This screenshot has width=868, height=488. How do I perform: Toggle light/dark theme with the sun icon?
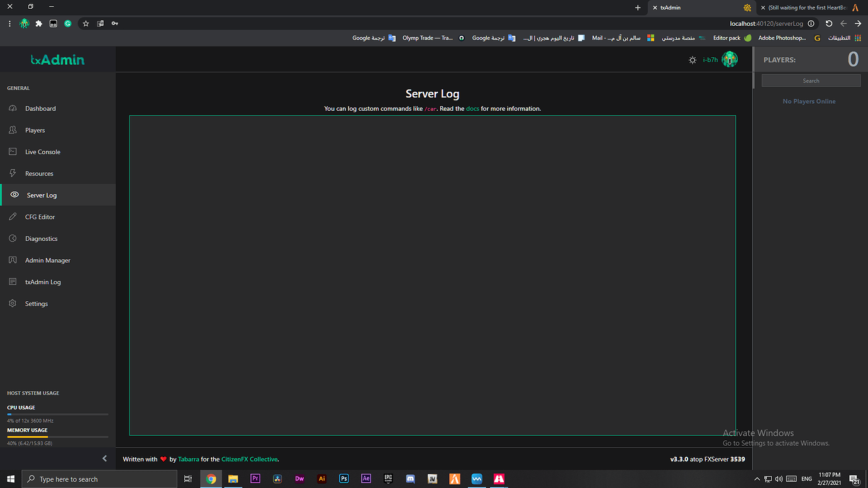pyautogui.click(x=693, y=59)
